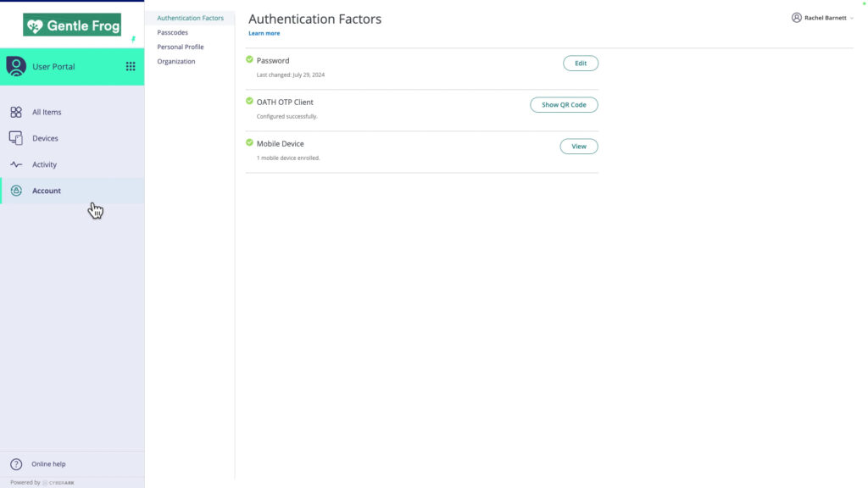Screen dimensions: 868x488
Task: Open the All Items section using its grid icon
Action: click(16, 112)
